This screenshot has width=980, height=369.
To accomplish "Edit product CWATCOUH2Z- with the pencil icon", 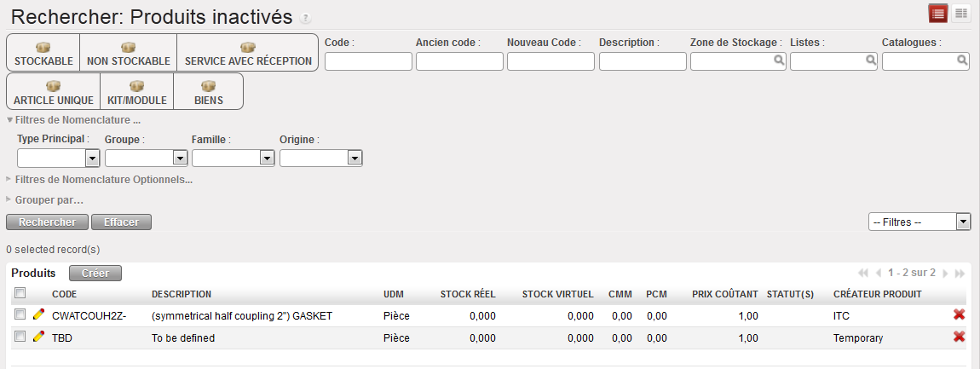I will [38, 315].
